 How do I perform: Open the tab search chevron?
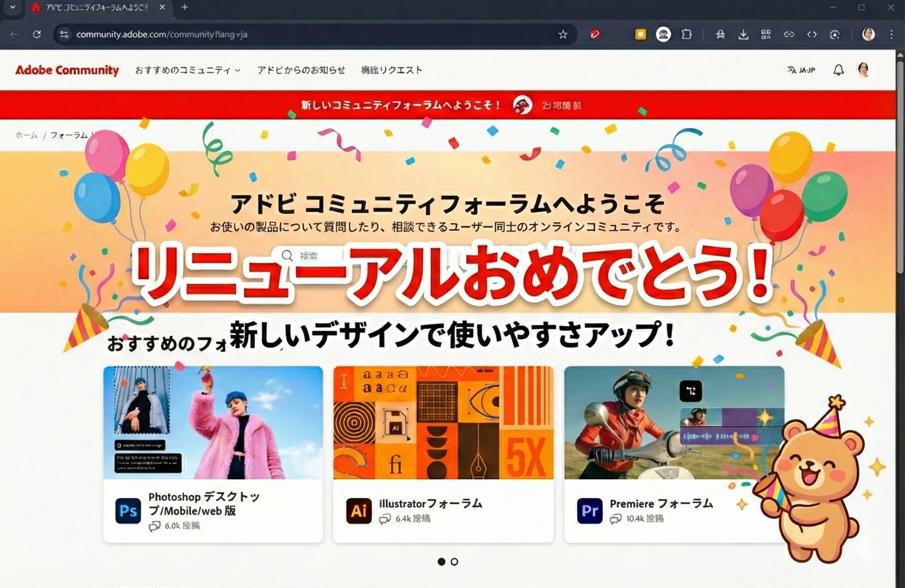coord(13,7)
